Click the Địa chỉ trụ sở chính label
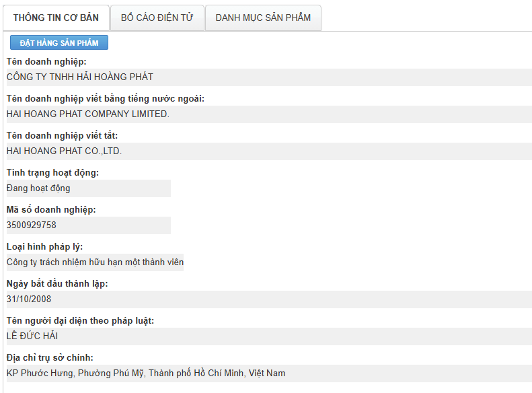Viewport: 532px width, 393px height. tap(50, 357)
